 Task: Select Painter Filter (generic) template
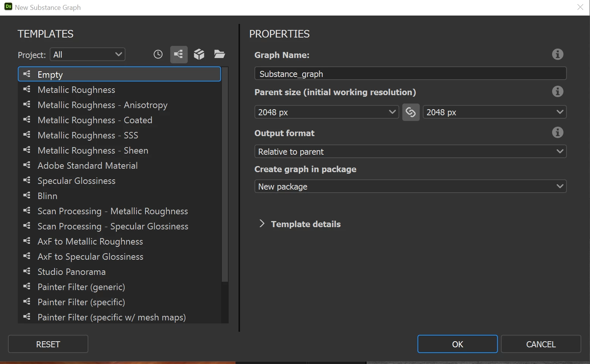(119, 287)
